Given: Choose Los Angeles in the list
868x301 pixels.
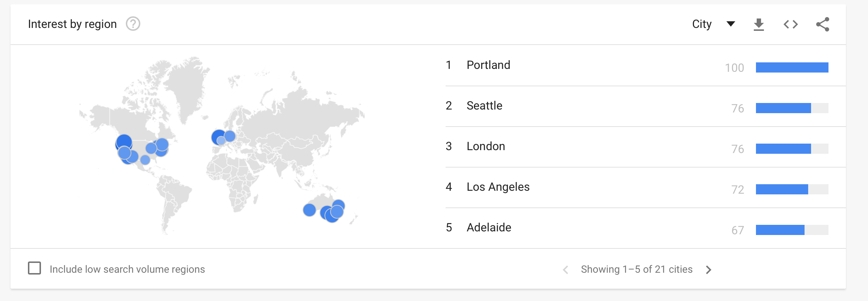Looking at the screenshot, I should coord(498,187).
